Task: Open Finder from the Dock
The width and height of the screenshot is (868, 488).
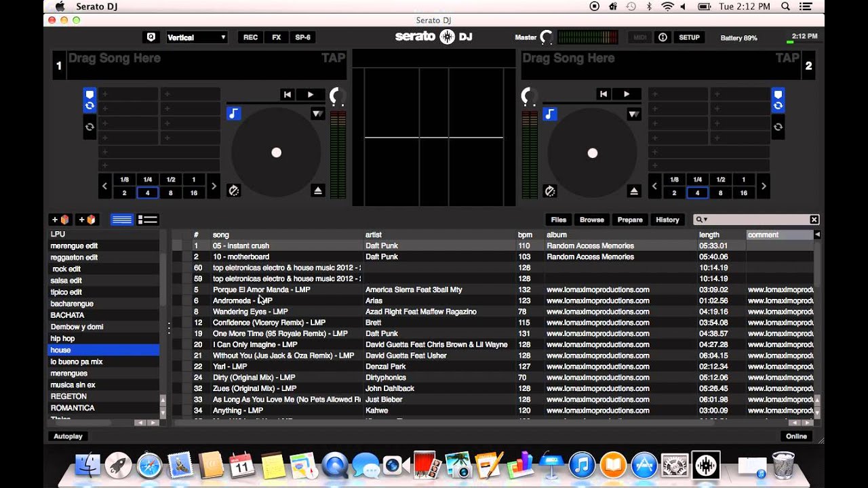Action: point(87,466)
